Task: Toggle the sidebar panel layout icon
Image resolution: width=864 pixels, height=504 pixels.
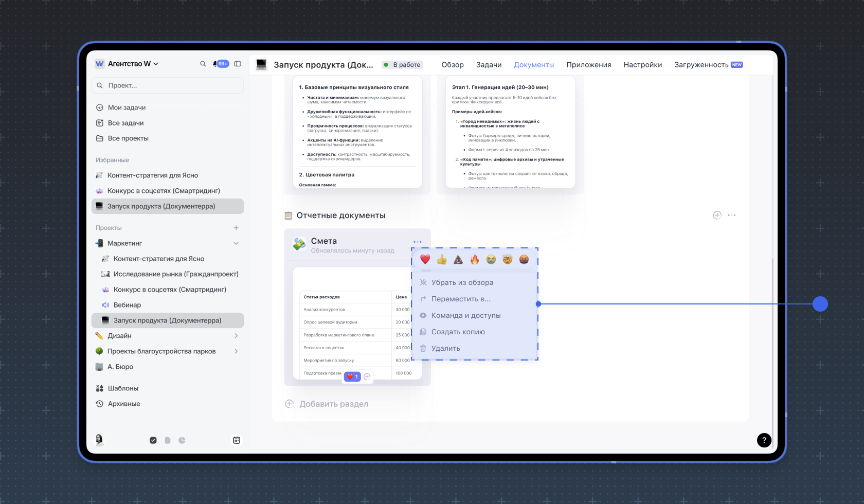Action: coord(238,64)
